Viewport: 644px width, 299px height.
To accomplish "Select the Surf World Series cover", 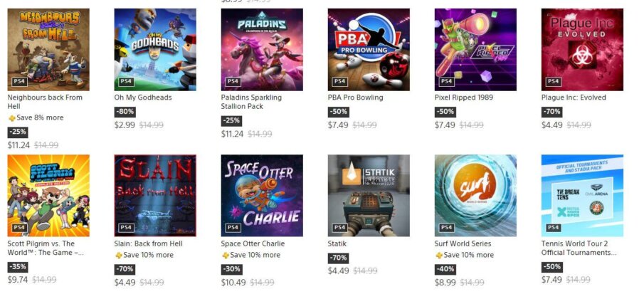I will (475, 196).
